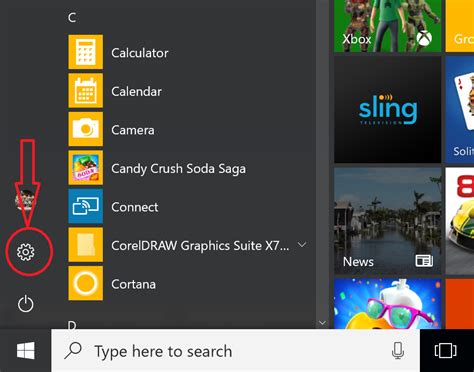Screen dimensions: 474x372
Task: Click the Type here to search field
Action: 235,351
